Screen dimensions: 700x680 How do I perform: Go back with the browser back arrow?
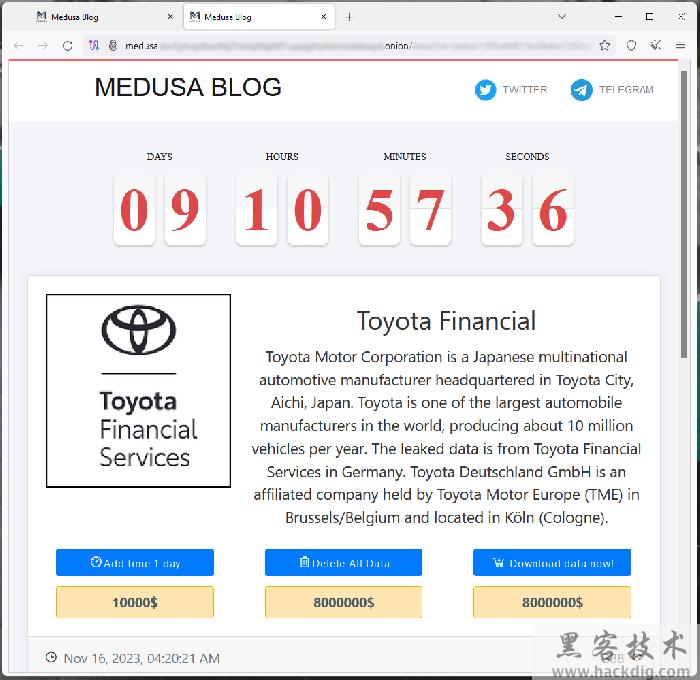tap(19, 46)
